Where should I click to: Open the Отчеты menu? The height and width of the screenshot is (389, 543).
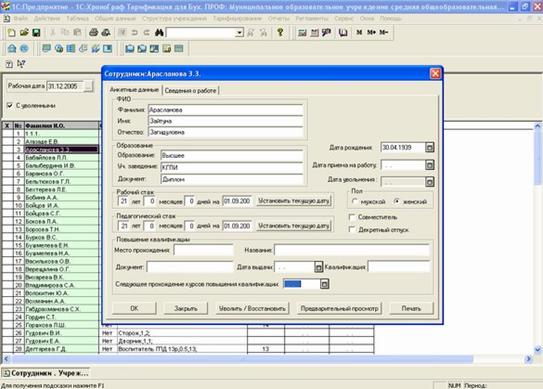[x=278, y=19]
